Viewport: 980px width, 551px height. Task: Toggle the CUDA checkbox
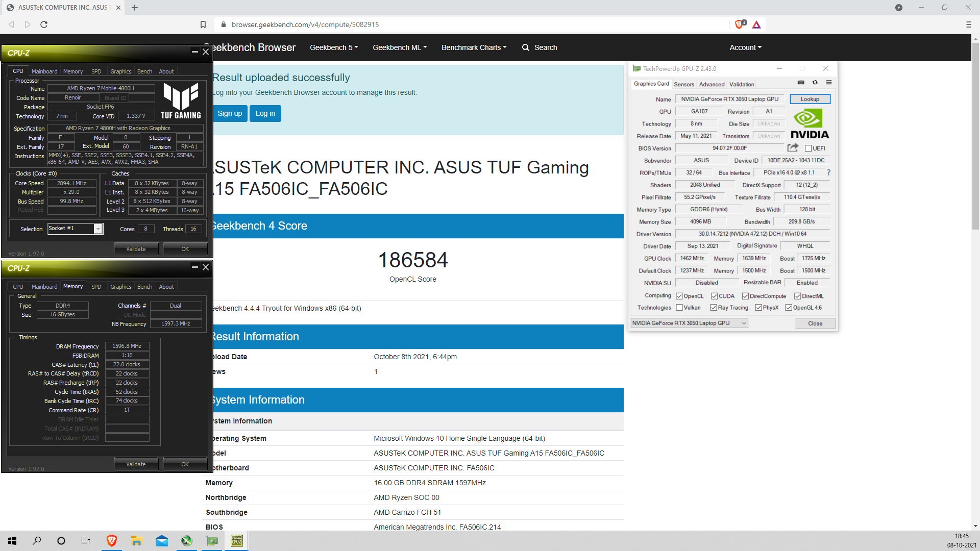coord(715,296)
